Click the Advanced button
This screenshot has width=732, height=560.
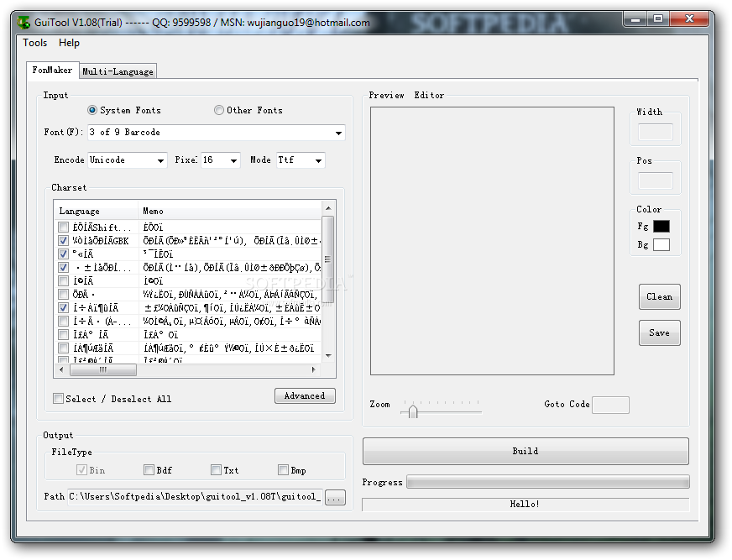click(305, 396)
